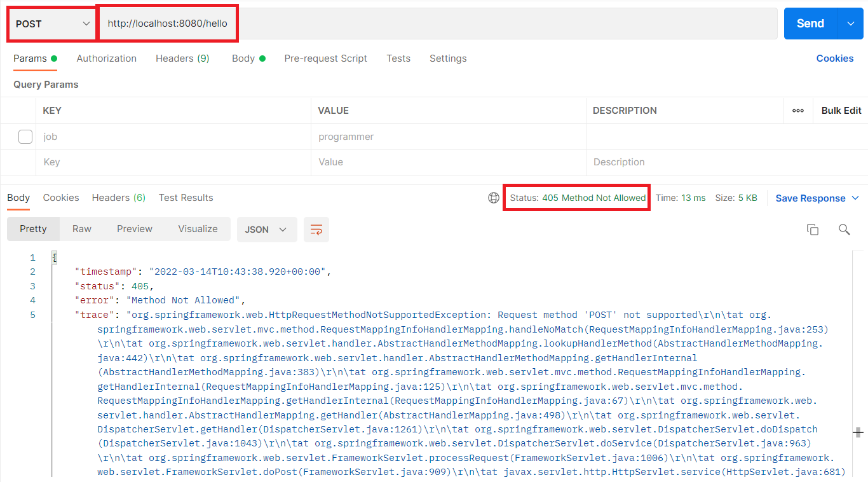Viewport: 868px width, 482px height.
Task: Copy response body with copy icon
Action: click(812, 230)
